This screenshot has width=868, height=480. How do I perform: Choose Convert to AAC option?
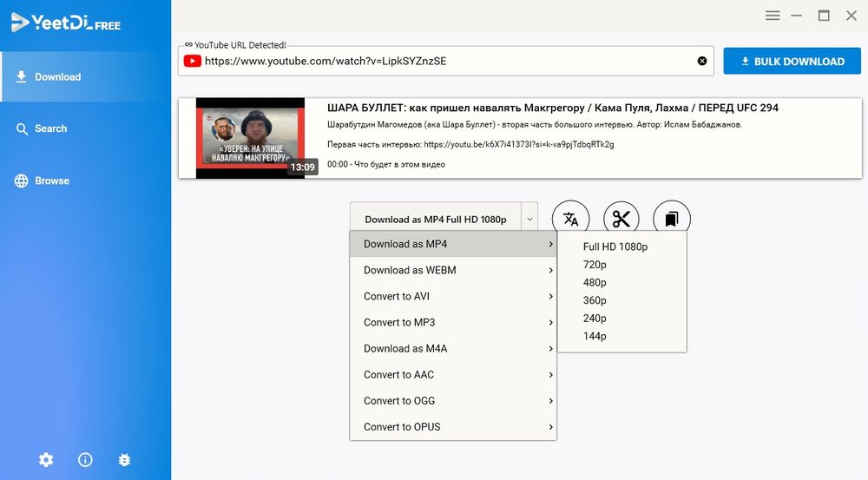click(x=453, y=374)
